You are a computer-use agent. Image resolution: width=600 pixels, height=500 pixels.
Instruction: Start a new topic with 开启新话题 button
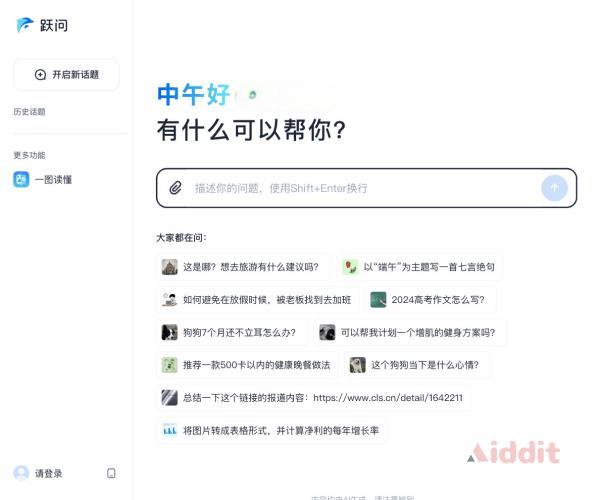pyautogui.click(x=67, y=75)
